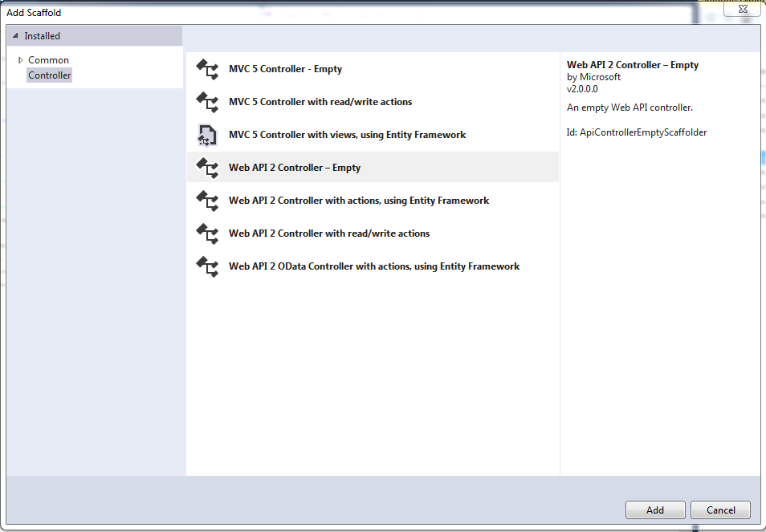Expand the Common node arrow

[21, 60]
